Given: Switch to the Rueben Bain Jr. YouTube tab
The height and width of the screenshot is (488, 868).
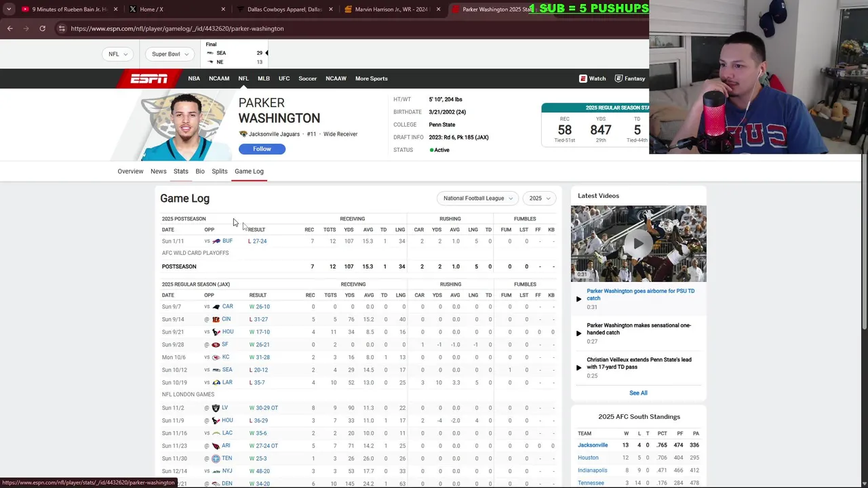Looking at the screenshot, I should (70, 9).
